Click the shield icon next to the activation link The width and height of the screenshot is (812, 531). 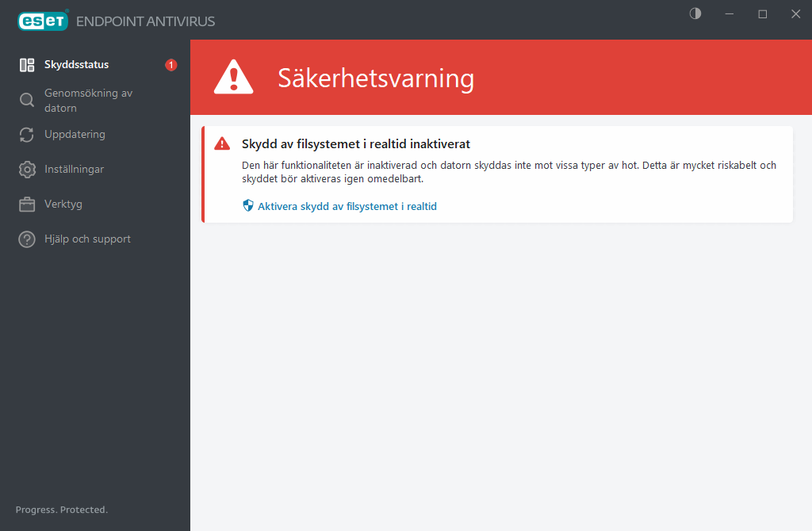(247, 205)
